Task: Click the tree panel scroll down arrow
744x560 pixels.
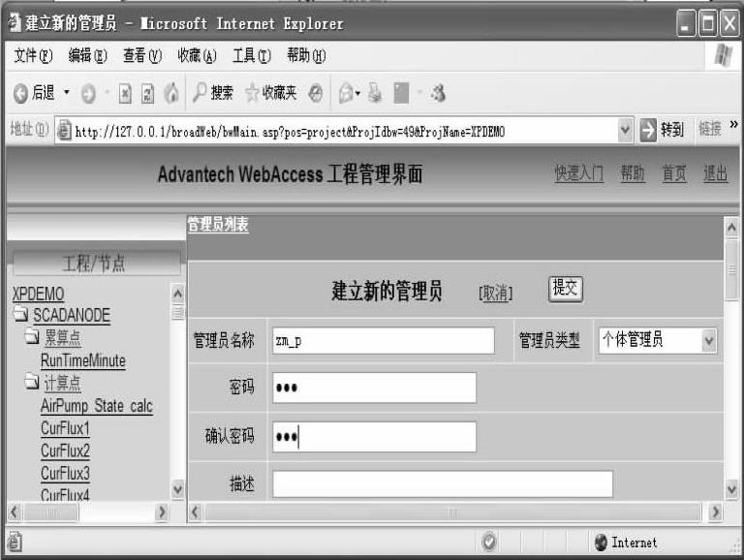Action: [x=177, y=489]
